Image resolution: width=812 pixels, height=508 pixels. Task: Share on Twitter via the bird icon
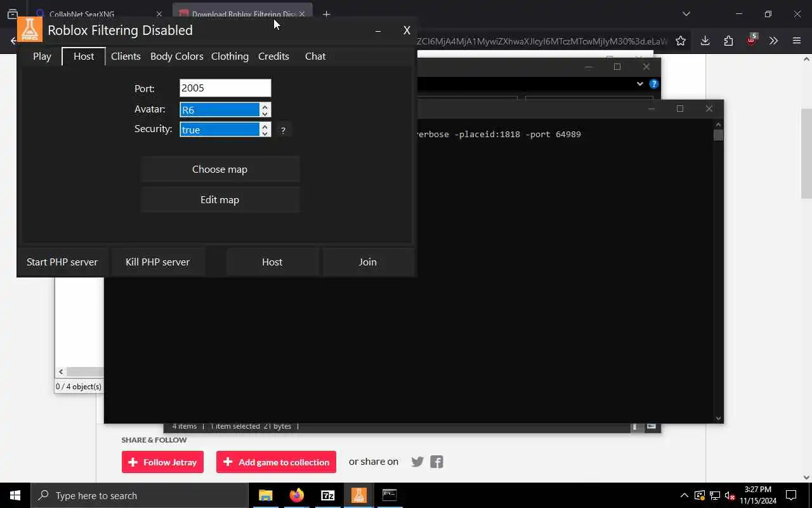pyautogui.click(x=417, y=462)
